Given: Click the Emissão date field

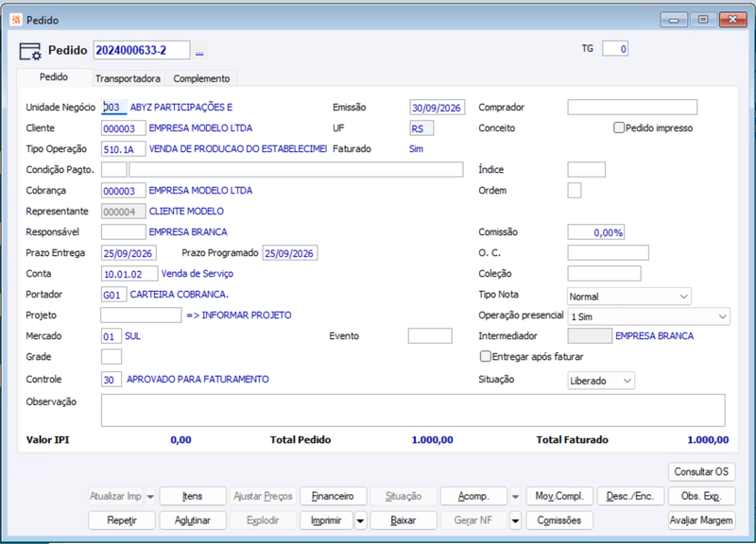Looking at the screenshot, I should 438,107.
